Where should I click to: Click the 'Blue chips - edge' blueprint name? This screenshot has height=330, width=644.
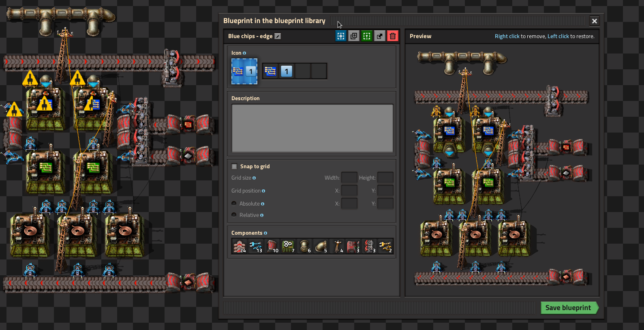[x=250, y=36]
